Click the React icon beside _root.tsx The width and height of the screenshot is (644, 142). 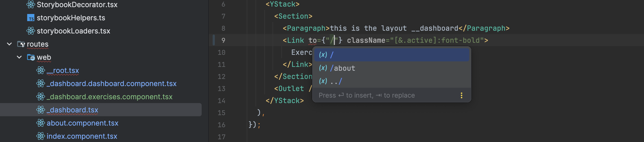41,70
